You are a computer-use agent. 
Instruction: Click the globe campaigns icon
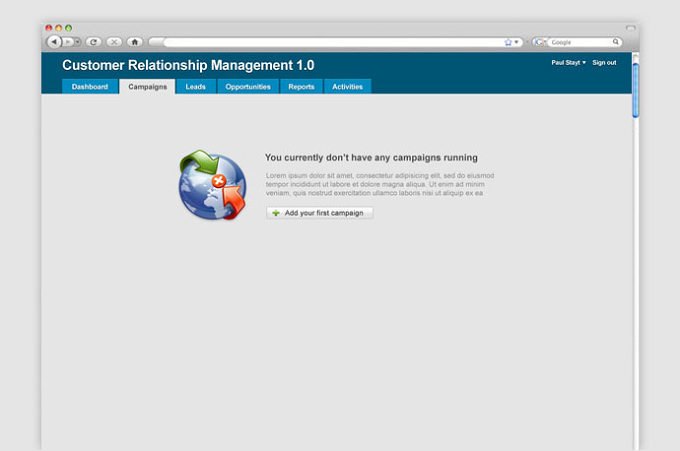(x=212, y=185)
